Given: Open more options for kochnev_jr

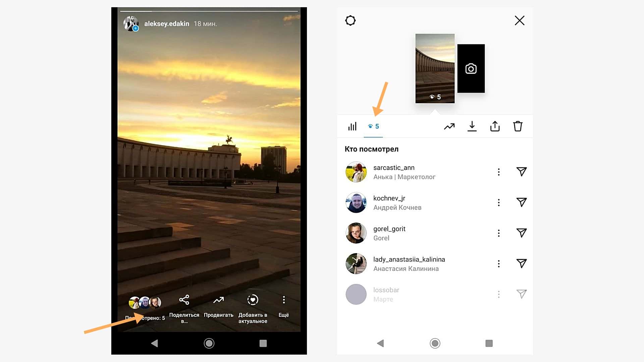Looking at the screenshot, I should pyautogui.click(x=498, y=202).
